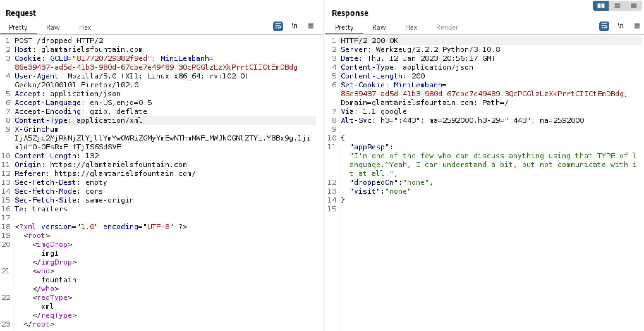The height and width of the screenshot is (331, 644).
Task: Switch to Response Raw tab
Action: (379, 28)
